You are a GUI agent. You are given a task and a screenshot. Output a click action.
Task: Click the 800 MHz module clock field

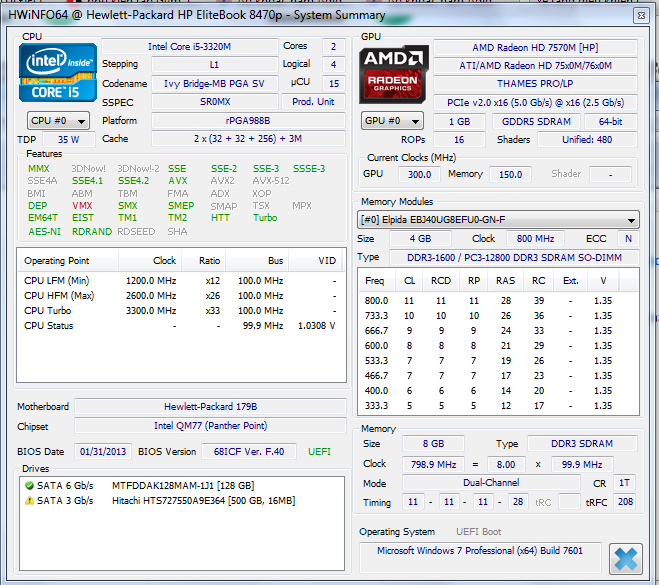(535, 239)
